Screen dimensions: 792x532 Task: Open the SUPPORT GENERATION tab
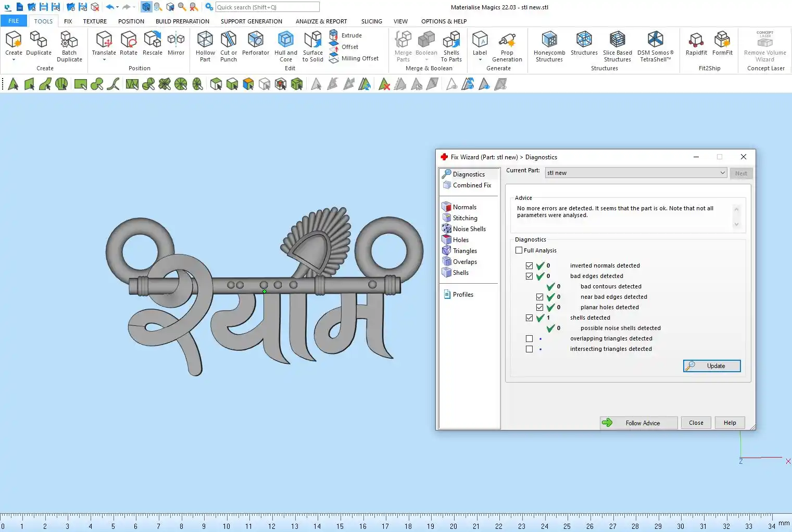coord(251,21)
